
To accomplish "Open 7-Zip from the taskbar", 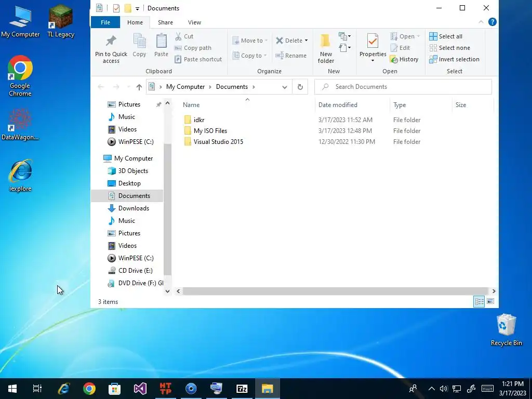I will [x=242, y=389].
